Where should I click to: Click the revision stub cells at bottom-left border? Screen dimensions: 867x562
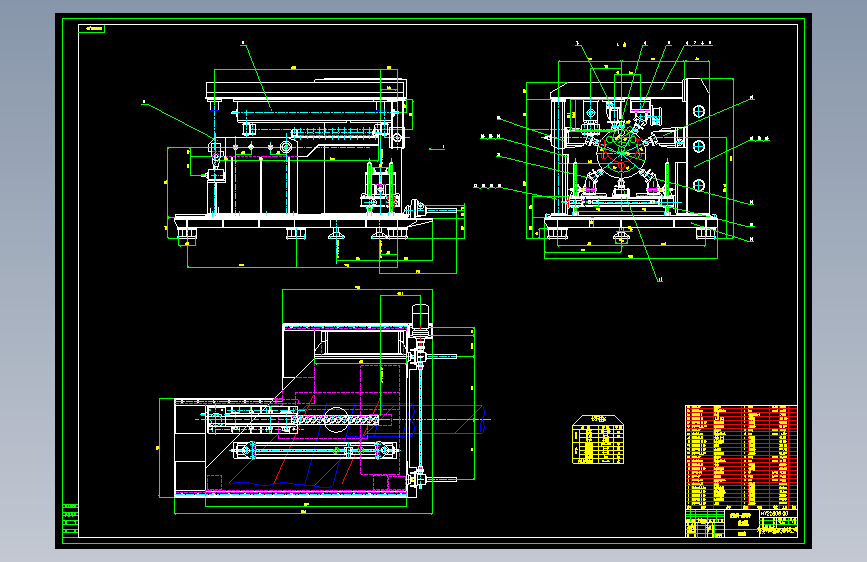coord(70,521)
